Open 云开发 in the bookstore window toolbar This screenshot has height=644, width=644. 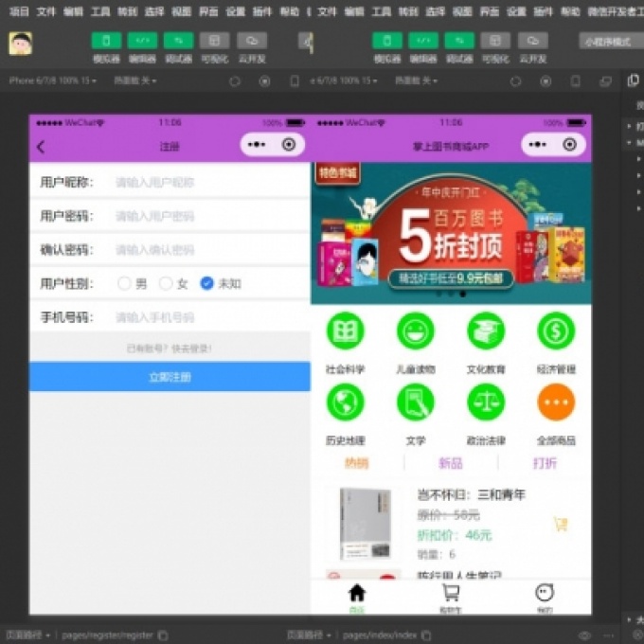532,41
